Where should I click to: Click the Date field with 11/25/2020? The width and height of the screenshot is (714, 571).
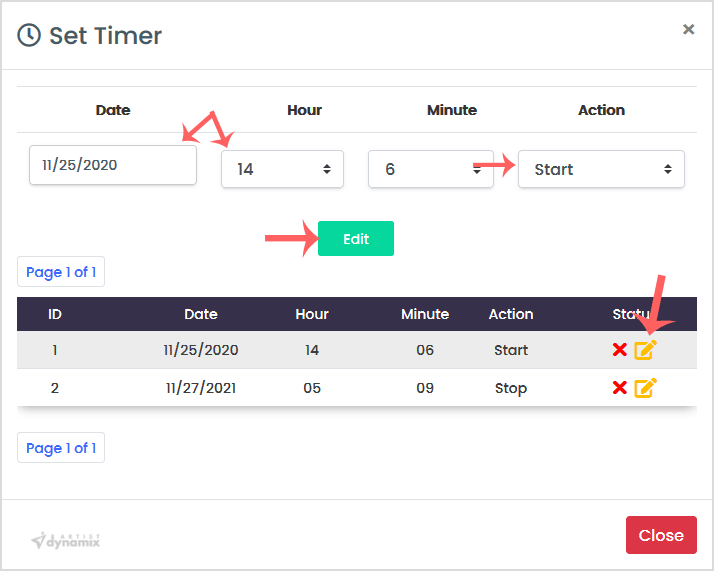point(113,165)
